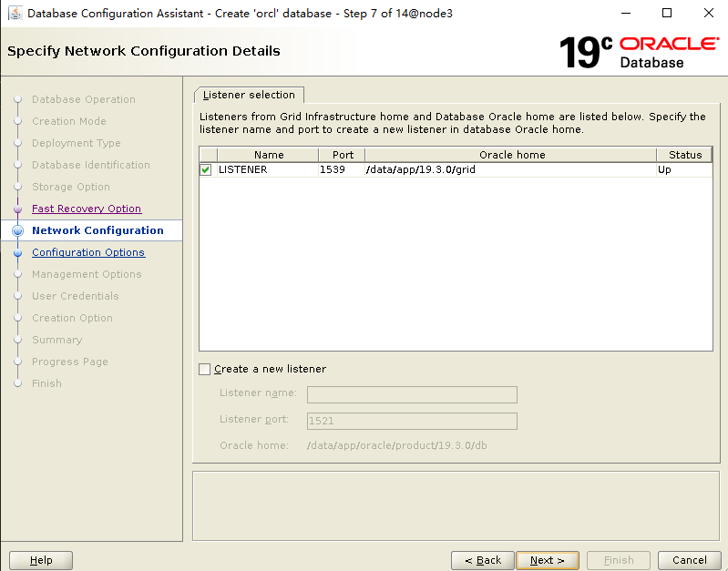Select the Listener selection tab
The width and height of the screenshot is (728, 571).
[249, 95]
